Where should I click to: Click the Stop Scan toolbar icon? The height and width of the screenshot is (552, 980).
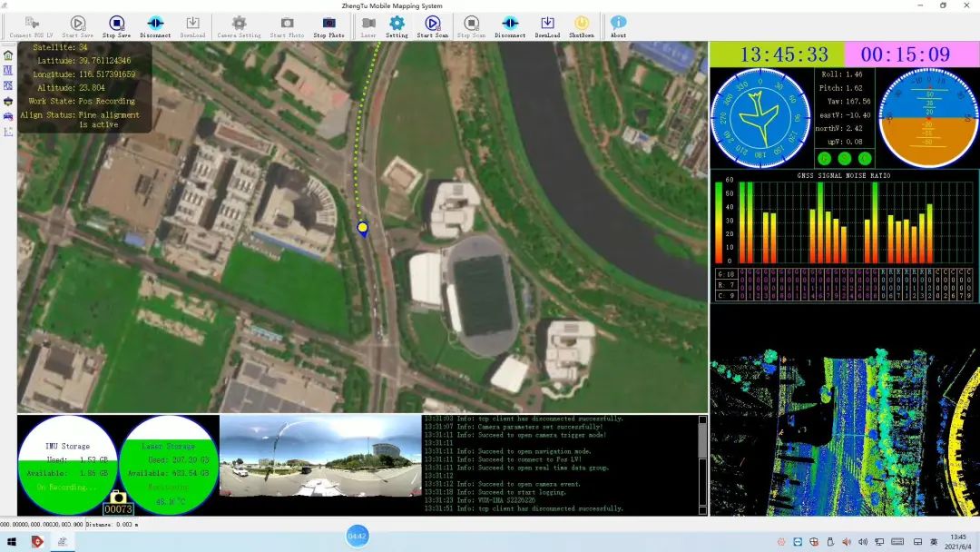tap(471, 24)
